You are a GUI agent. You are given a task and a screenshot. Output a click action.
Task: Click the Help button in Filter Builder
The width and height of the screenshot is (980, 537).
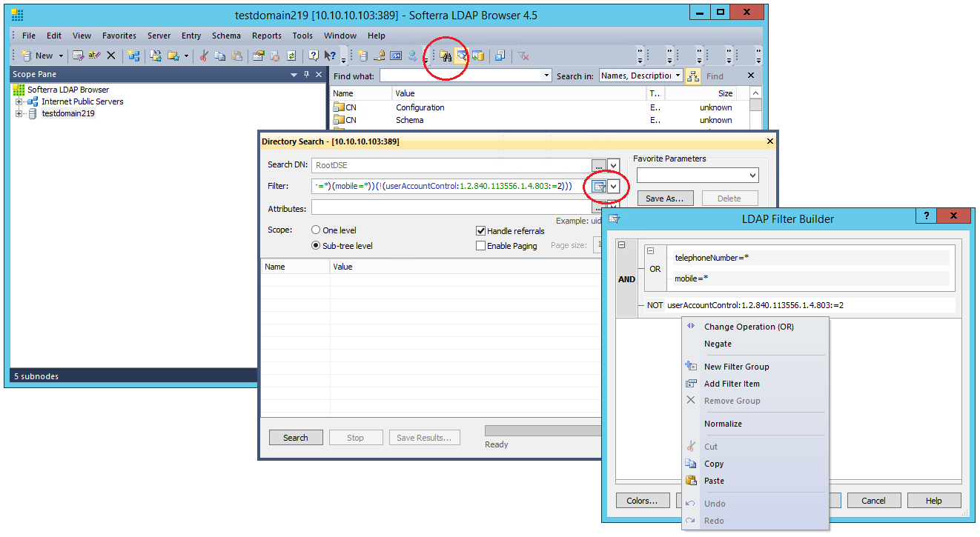point(934,501)
